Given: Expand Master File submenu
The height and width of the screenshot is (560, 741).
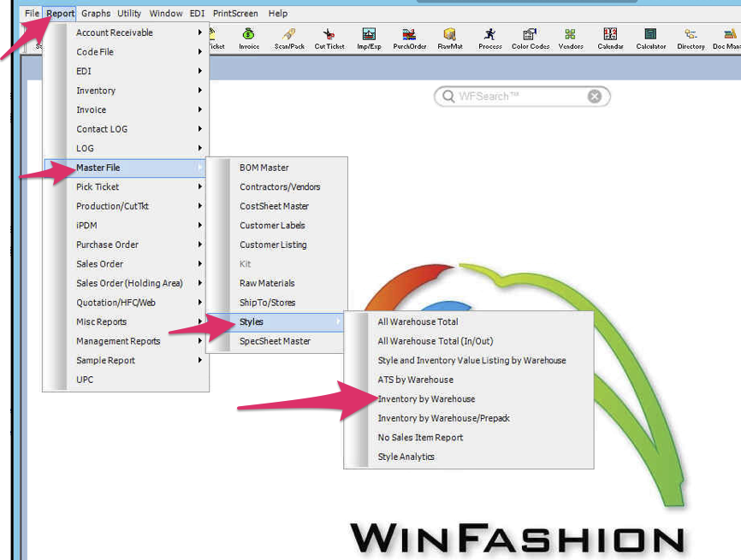Looking at the screenshot, I should pos(126,168).
